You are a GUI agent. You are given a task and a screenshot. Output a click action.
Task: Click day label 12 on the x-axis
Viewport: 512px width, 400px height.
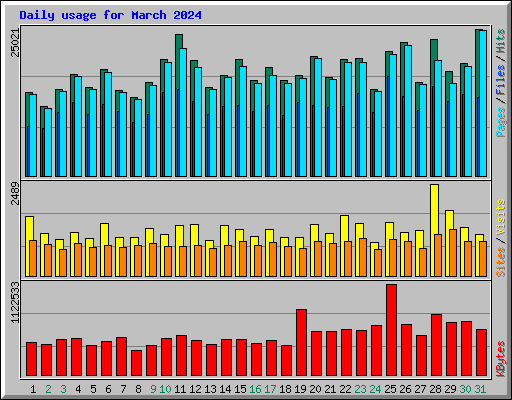pyautogui.click(x=195, y=389)
